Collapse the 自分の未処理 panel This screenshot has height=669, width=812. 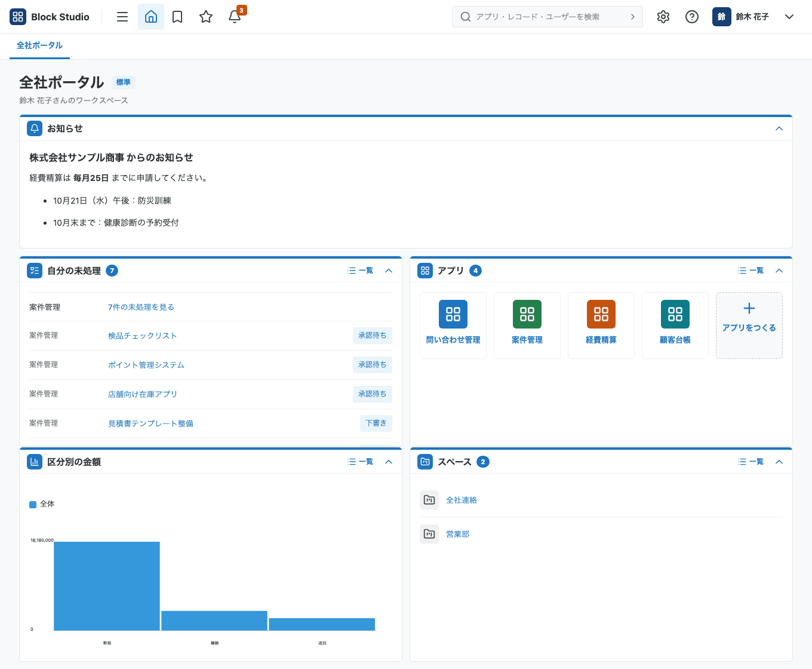coord(389,271)
